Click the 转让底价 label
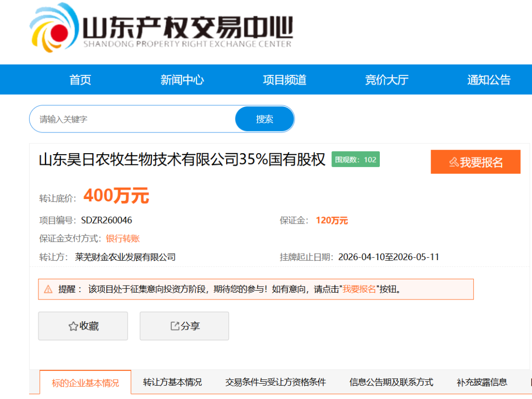 pyautogui.click(x=58, y=199)
